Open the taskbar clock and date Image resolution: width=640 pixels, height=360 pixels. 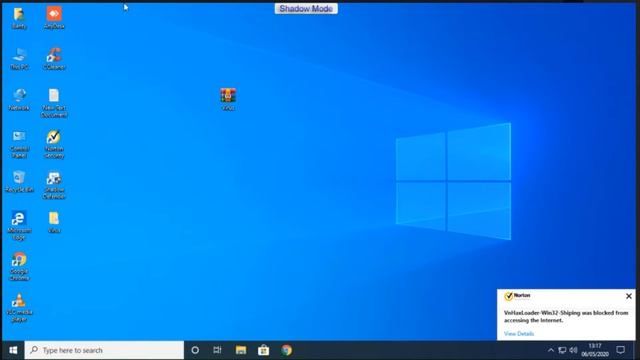(595, 350)
